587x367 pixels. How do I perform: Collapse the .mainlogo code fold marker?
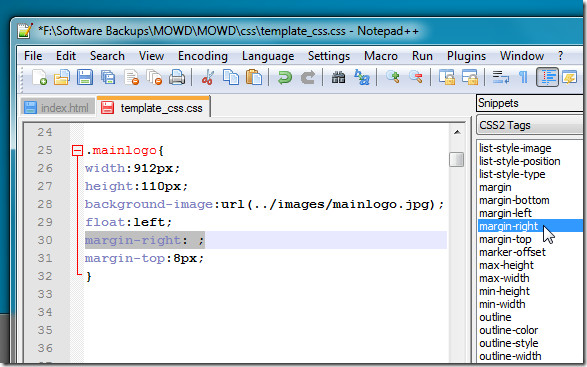(77, 151)
